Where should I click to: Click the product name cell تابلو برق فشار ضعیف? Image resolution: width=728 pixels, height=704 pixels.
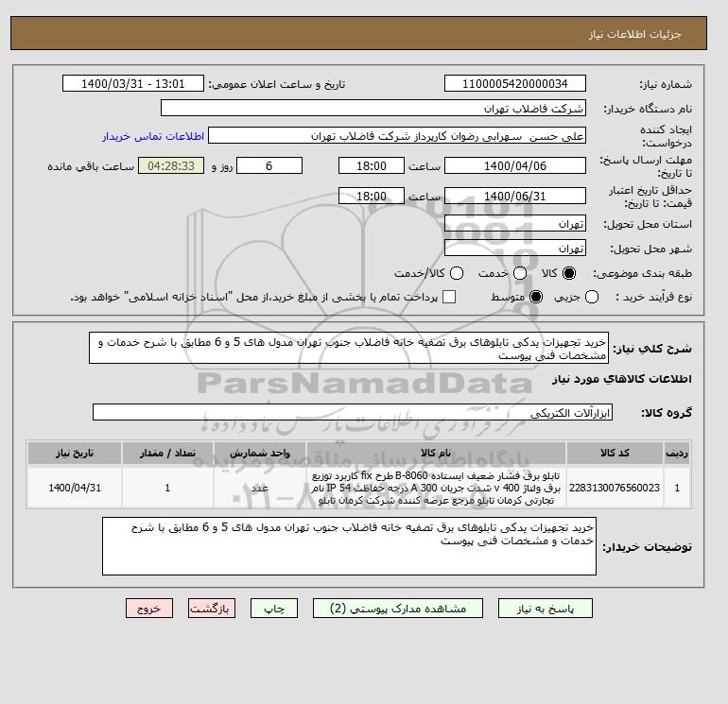coord(436,488)
